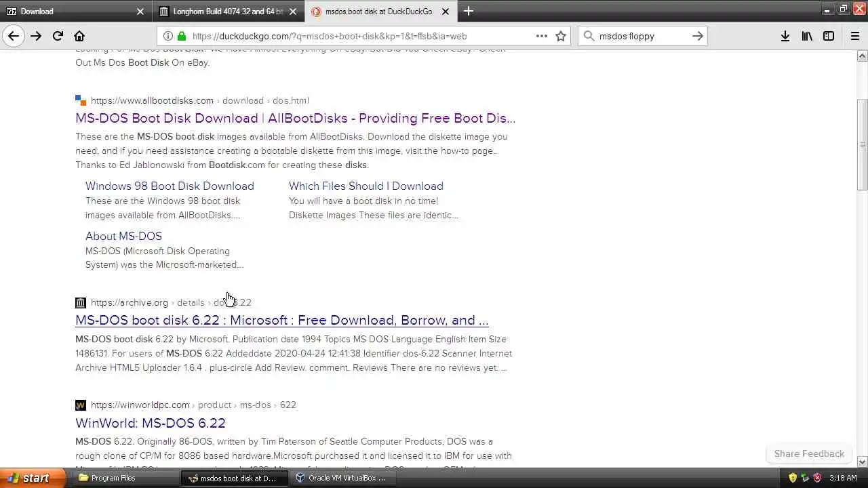The height and width of the screenshot is (488, 868).
Task: Click the msdos floppy search box
Action: tap(643, 36)
